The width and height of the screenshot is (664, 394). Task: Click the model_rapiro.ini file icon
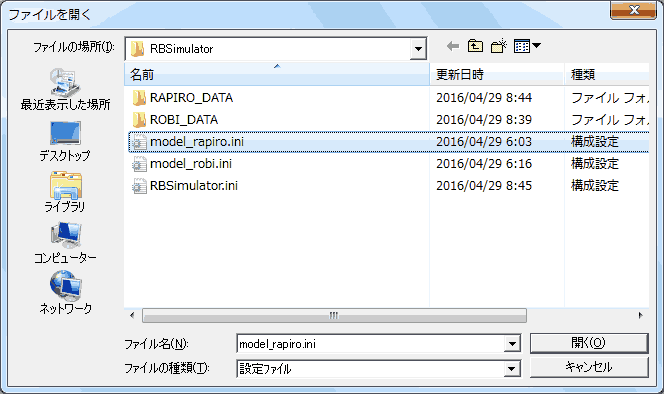pos(138,142)
